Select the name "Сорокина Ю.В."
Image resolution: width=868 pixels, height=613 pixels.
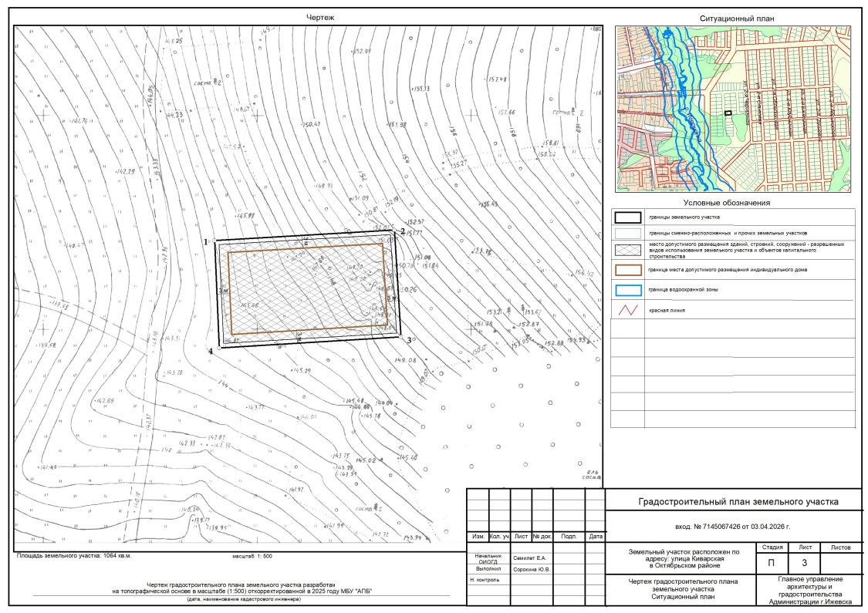coord(532,569)
